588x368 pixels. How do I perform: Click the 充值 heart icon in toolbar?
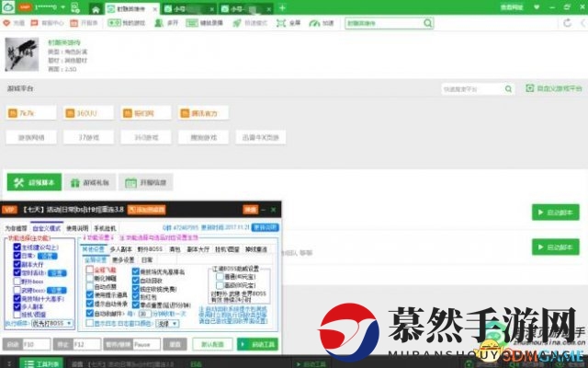pos(6,23)
